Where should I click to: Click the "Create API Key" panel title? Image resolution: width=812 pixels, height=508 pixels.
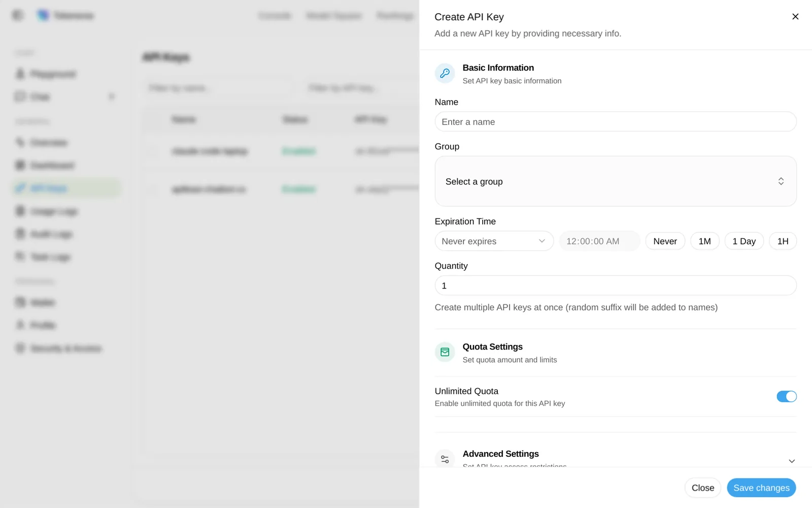(469, 17)
